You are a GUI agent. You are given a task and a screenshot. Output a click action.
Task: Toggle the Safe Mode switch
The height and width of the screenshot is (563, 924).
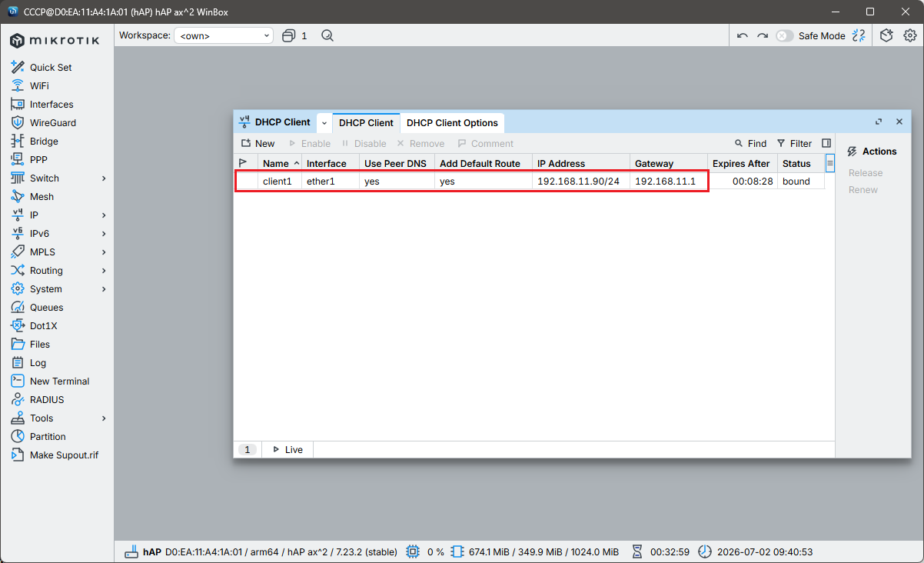[784, 35]
